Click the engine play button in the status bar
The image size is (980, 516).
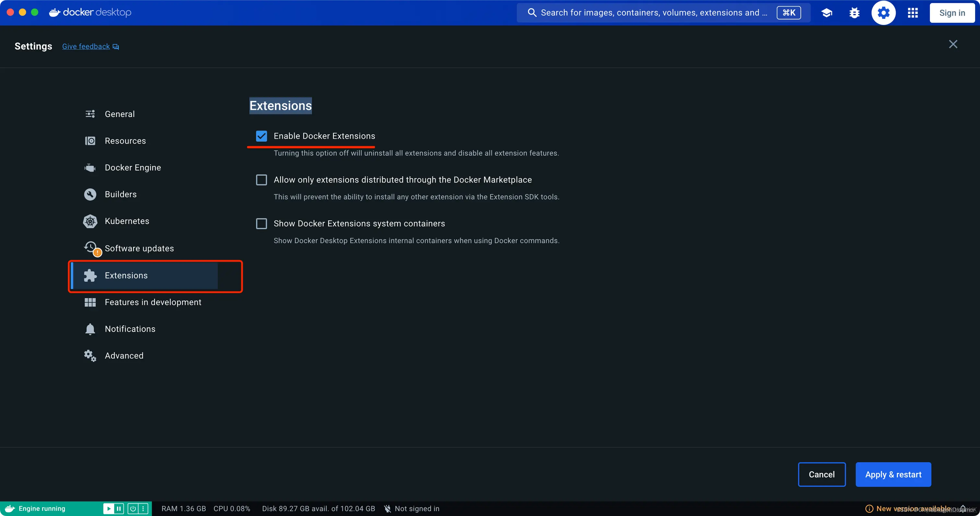point(109,509)
